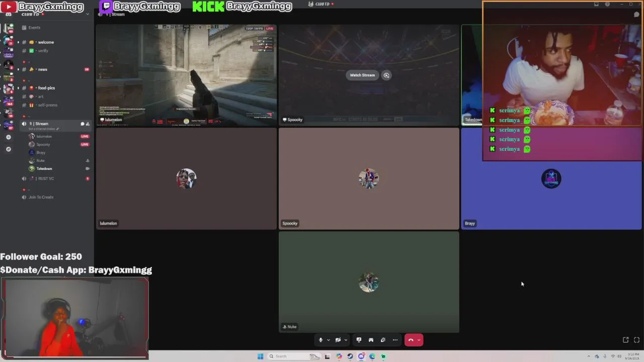Select Spoooky's avatar video tile
Viewport: 644px width, 362px height.
(369, 178)
